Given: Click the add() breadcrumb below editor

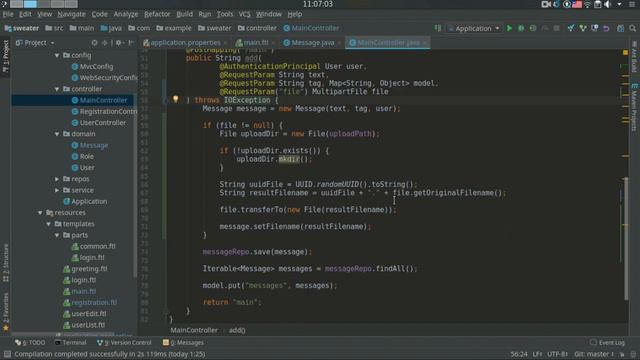Looking at the screenshot, I should [x=237, y=330].
